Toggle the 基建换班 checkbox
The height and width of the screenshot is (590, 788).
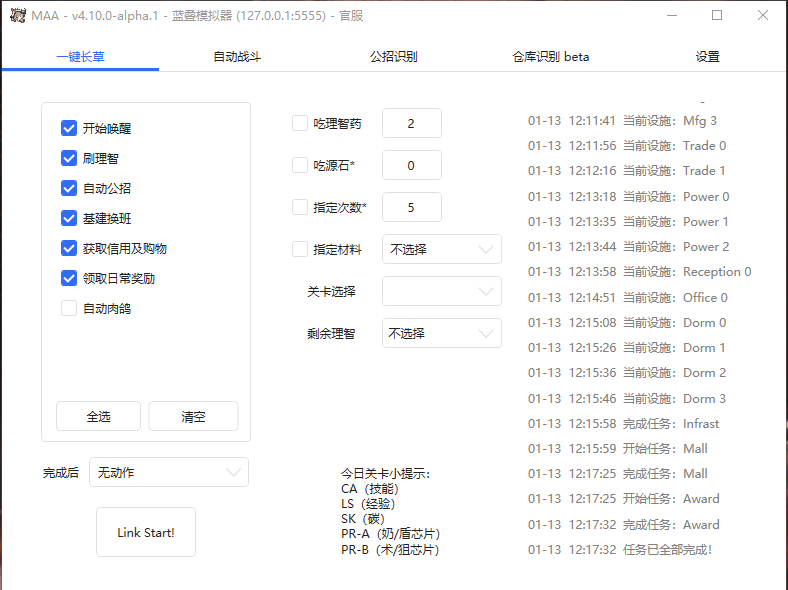(x=69, y=218)
